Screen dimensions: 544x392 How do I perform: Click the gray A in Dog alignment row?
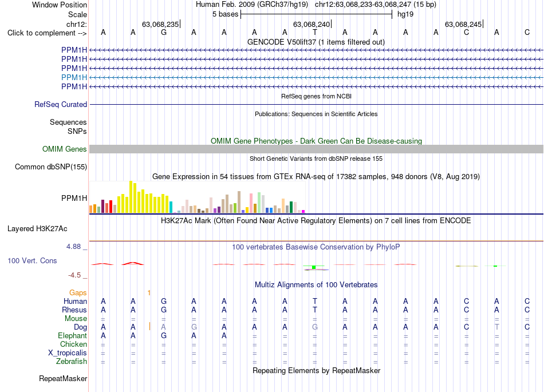click(x=163, y=327)
